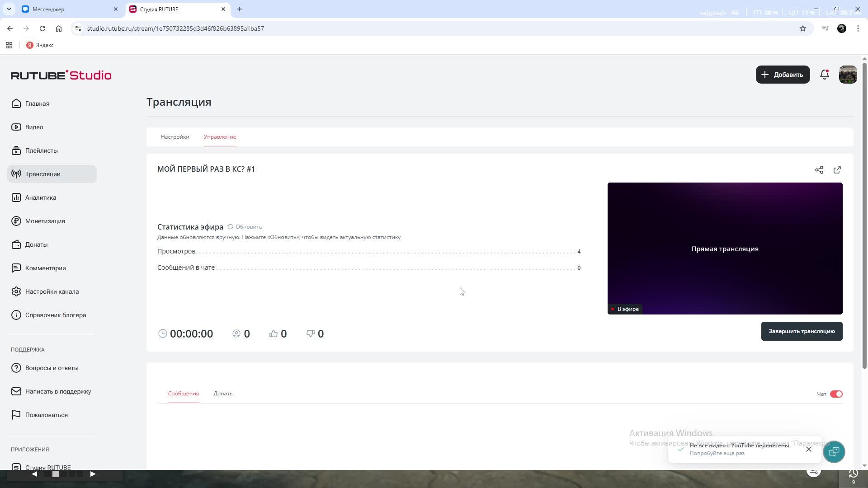Click the Прямая трансляция video preview
The image size is (868, 488).
(x=724, y=249)
